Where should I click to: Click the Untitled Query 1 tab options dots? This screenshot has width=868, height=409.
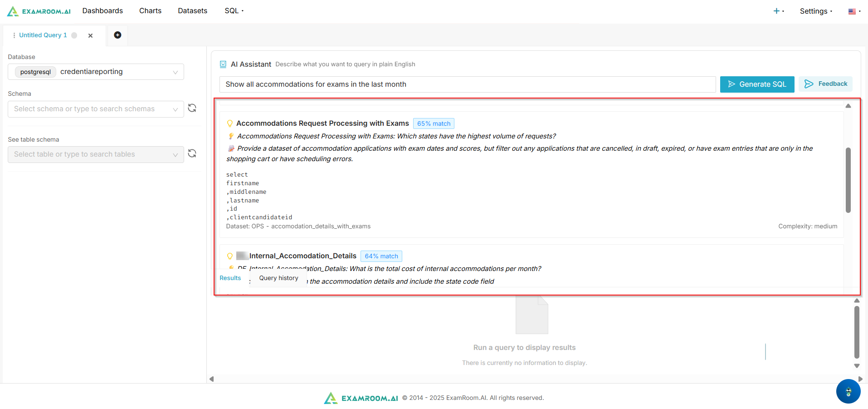point(14,35)
